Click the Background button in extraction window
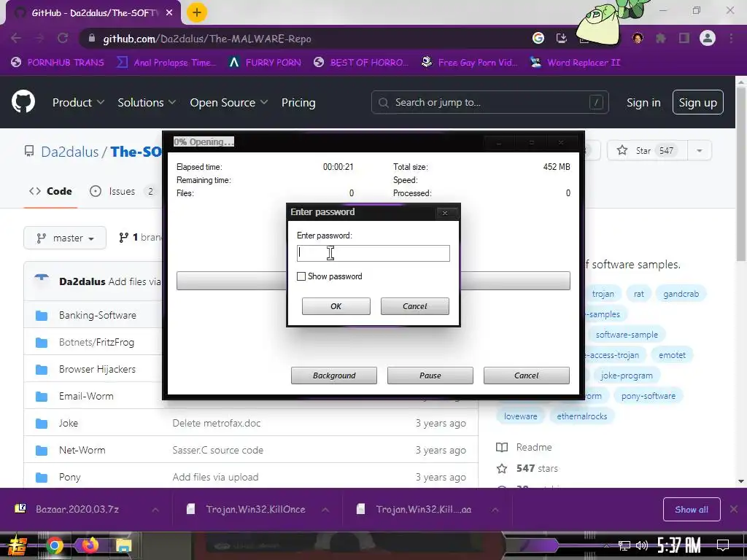Viewport: 747px width, 560px height. (x=334, y=376)
